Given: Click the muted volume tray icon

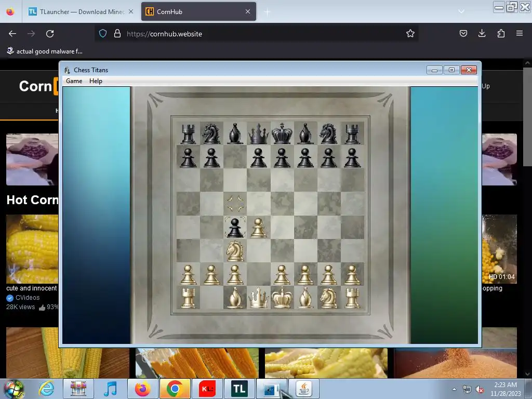Looking at the screenshot, I should 480,390.
